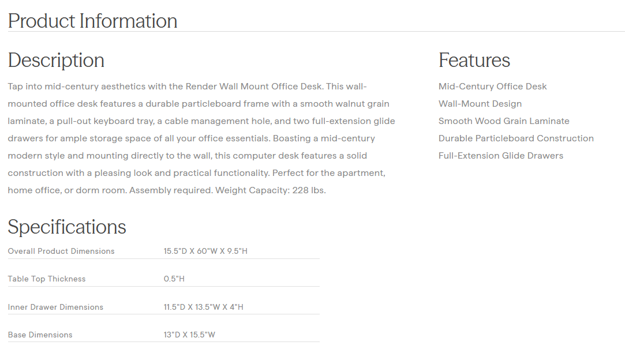The height and width of the screenshot is (364, 625).
Task: Click the Render Wall Mount Office Desk name
Action: [x=255, y=87]
